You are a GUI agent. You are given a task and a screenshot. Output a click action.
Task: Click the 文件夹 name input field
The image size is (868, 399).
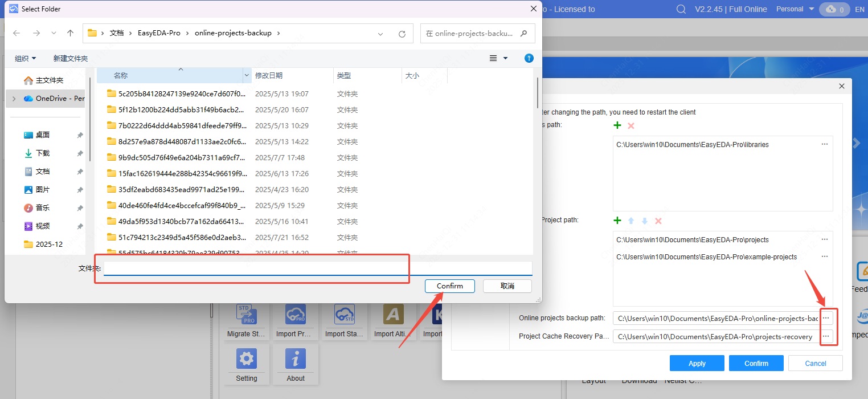click(x=317, y=268)
